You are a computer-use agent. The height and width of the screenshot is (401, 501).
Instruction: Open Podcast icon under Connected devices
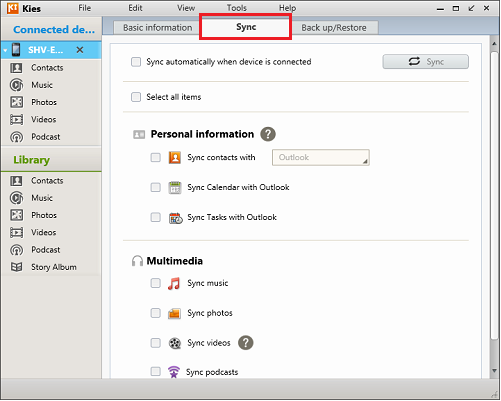16,137
